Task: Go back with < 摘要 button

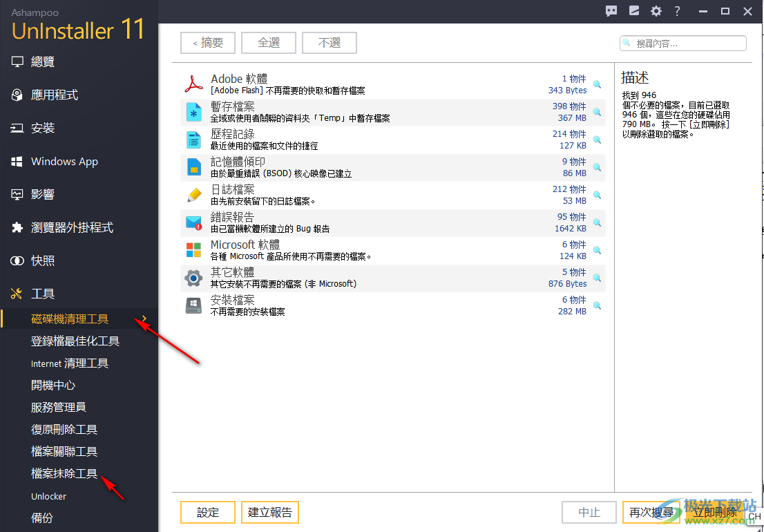Action: click(208, 43)
